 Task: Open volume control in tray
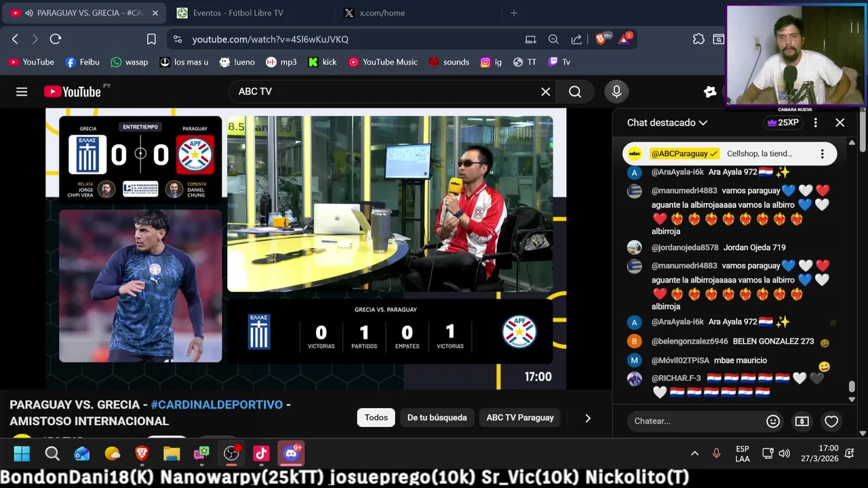coord(784,453)
